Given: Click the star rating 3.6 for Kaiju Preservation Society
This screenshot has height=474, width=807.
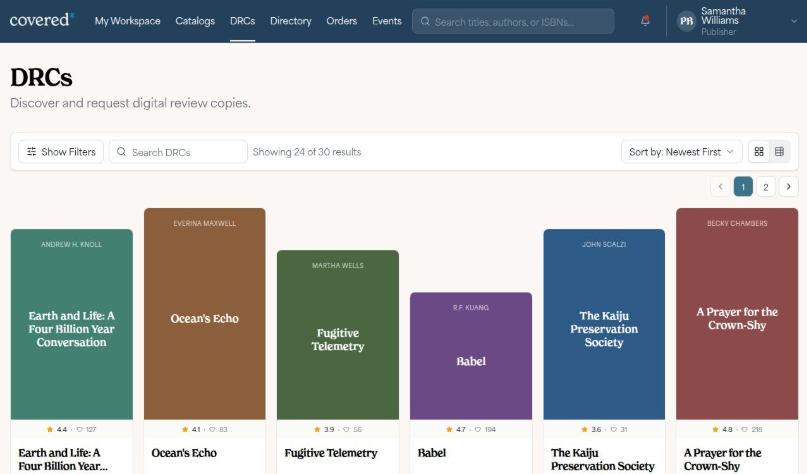Looking at the screenshot, I should tap(591, 429).
